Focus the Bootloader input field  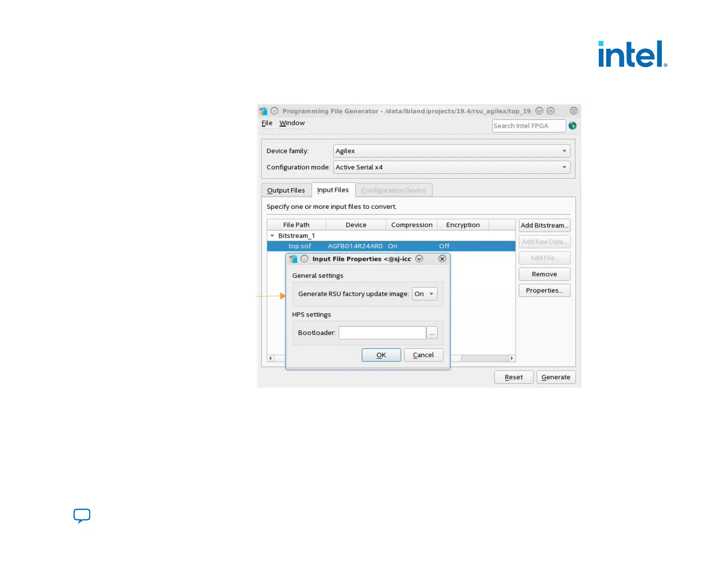382,333
